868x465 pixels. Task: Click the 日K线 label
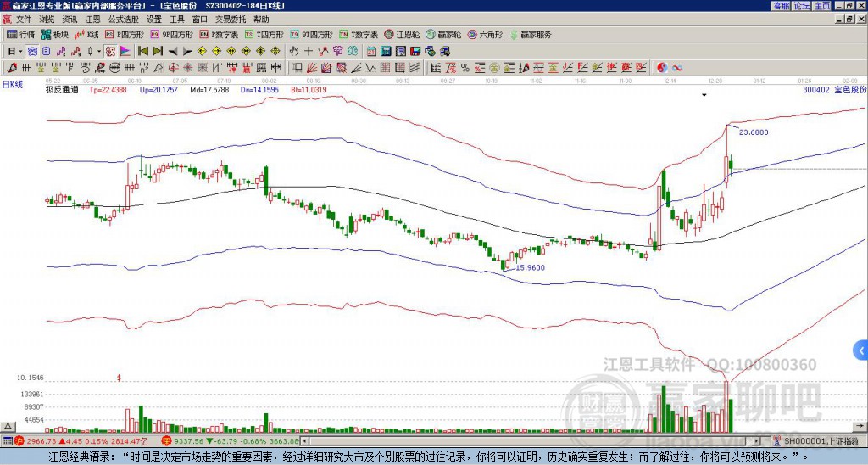click(13, 85)
